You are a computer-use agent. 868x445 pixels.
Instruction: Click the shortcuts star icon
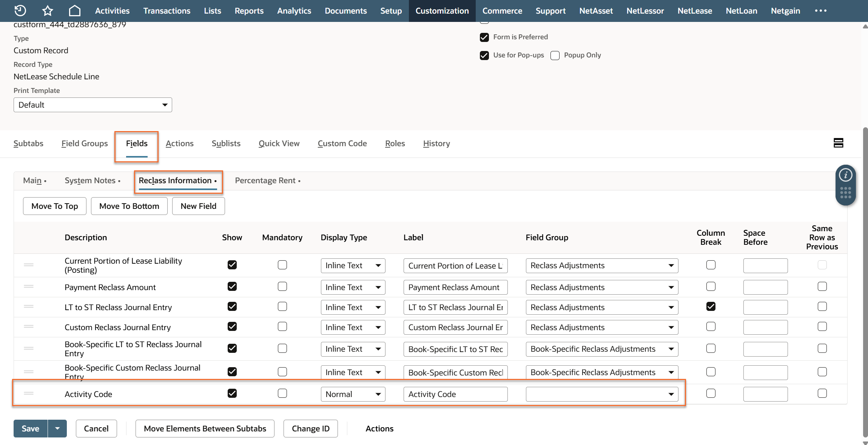click(48, 11)
